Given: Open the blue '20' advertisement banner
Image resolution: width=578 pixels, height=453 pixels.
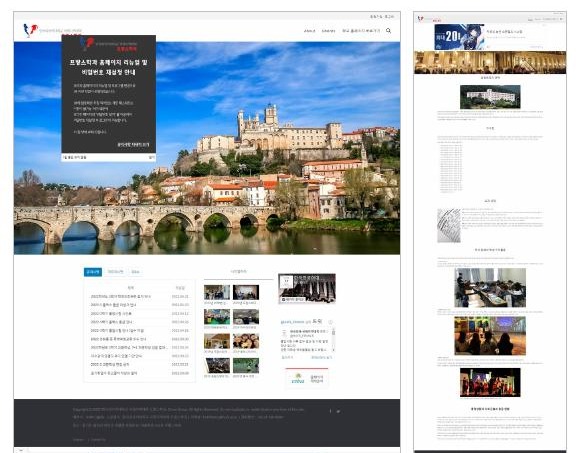Looking at the screenshot, I should 459,37.
